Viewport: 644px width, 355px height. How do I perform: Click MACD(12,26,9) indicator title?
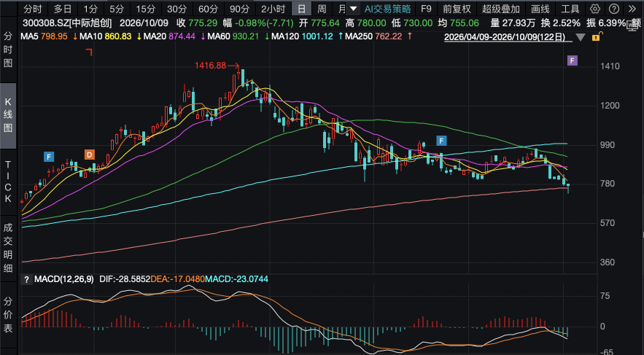click(64, 279)
